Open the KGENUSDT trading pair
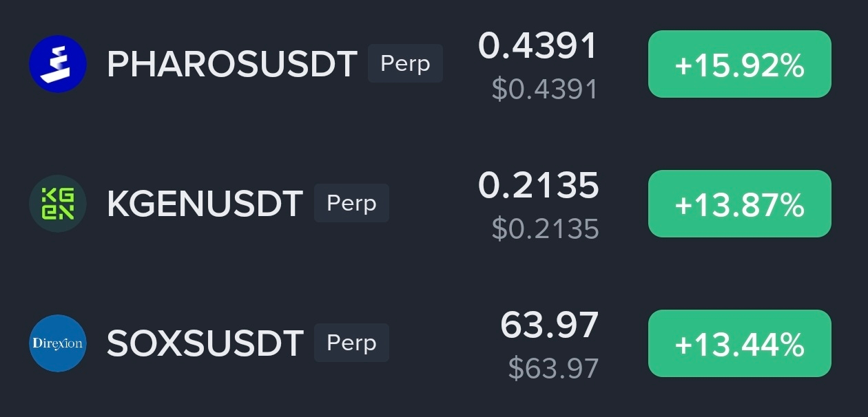 (205, 204)
